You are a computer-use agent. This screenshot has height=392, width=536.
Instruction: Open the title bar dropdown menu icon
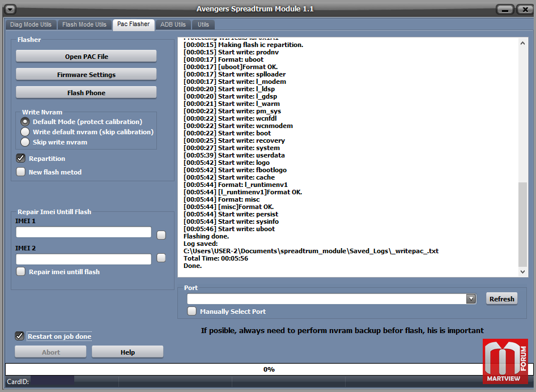point(10,9)
